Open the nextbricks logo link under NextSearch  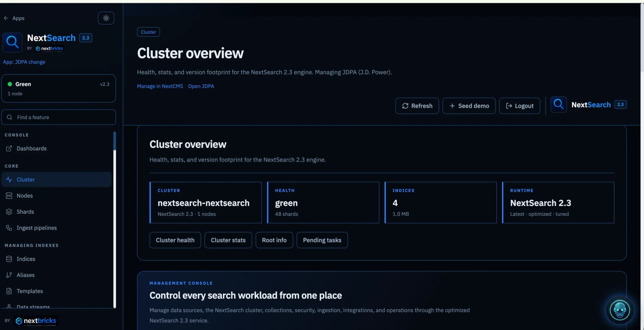pos(49,49)
